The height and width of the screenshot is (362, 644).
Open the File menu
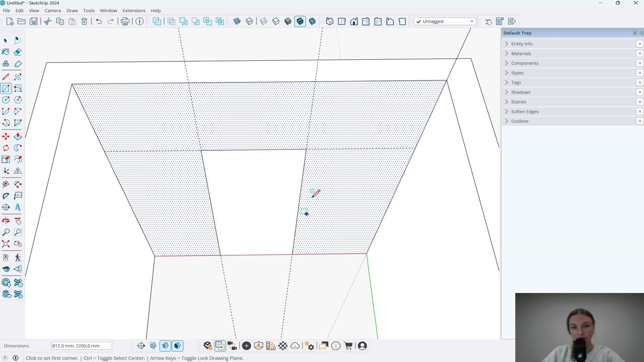pos(7,11)
